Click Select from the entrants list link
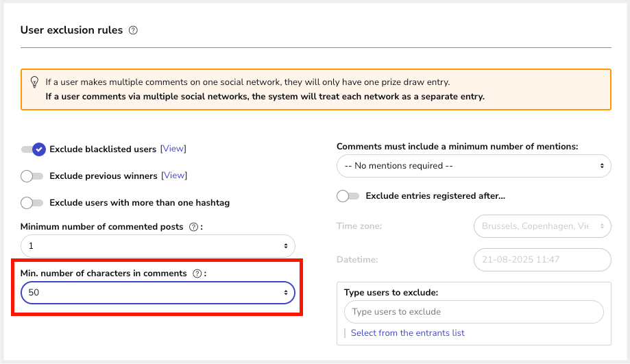Screen dimensions: 630x364 (x=407, y=333)
